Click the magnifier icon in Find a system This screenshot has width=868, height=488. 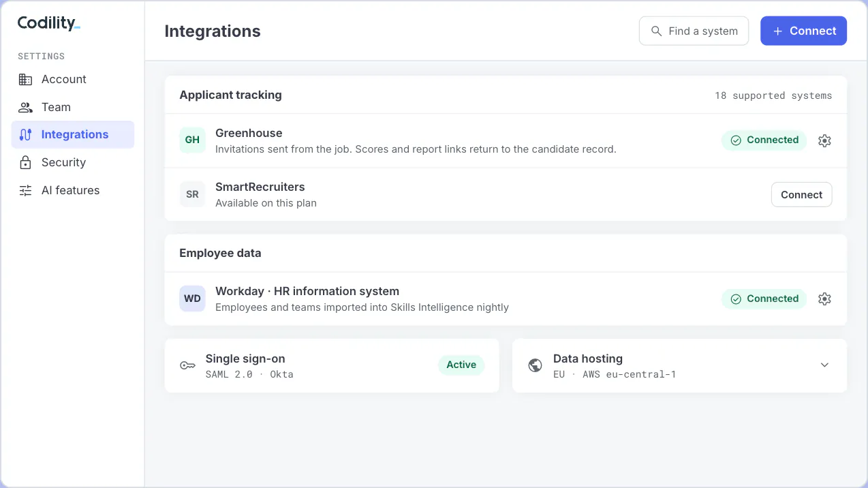click(x=657, y=31)
